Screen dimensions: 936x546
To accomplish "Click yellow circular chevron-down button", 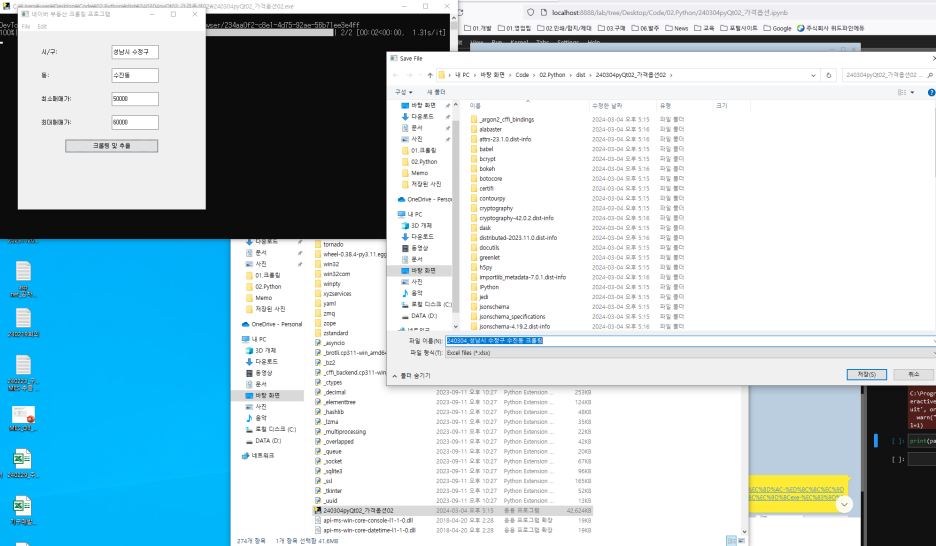I will 843,505.
